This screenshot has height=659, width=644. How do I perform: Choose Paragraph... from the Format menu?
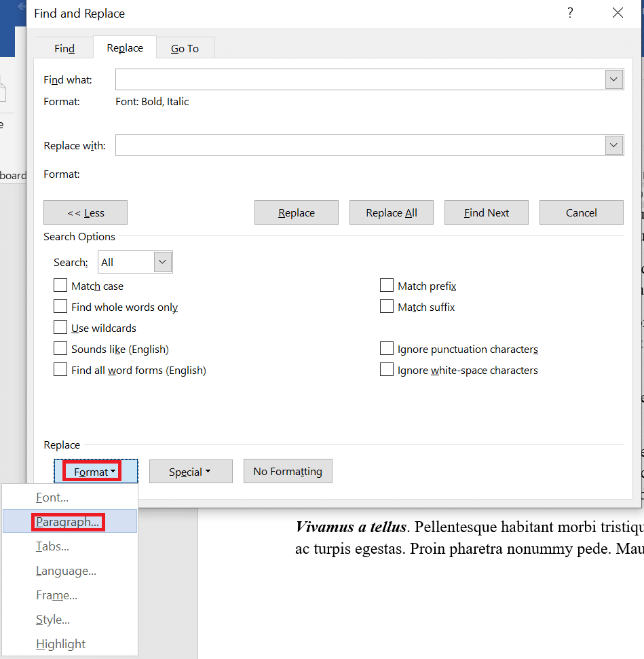coord(70,522)
